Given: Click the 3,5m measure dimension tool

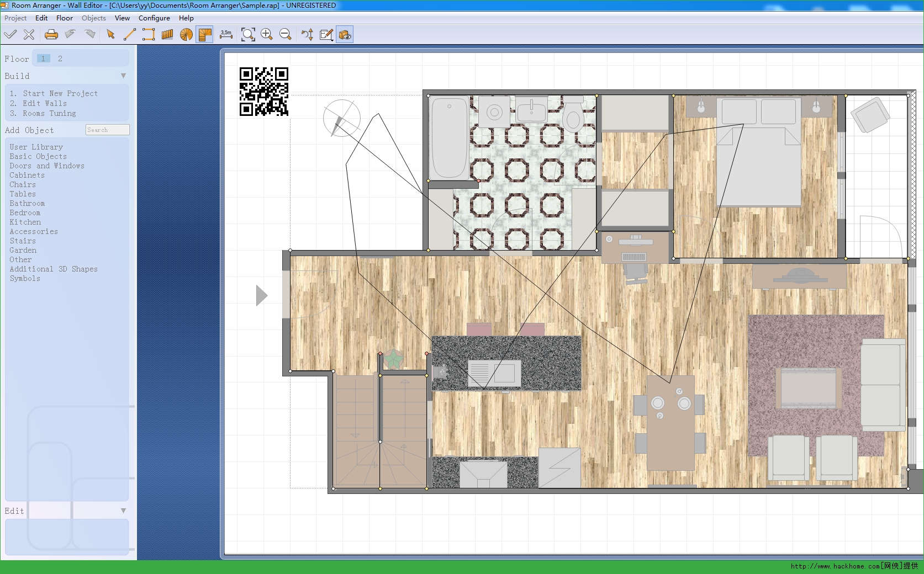Looking at the screenshot, I should pos(226,35).
